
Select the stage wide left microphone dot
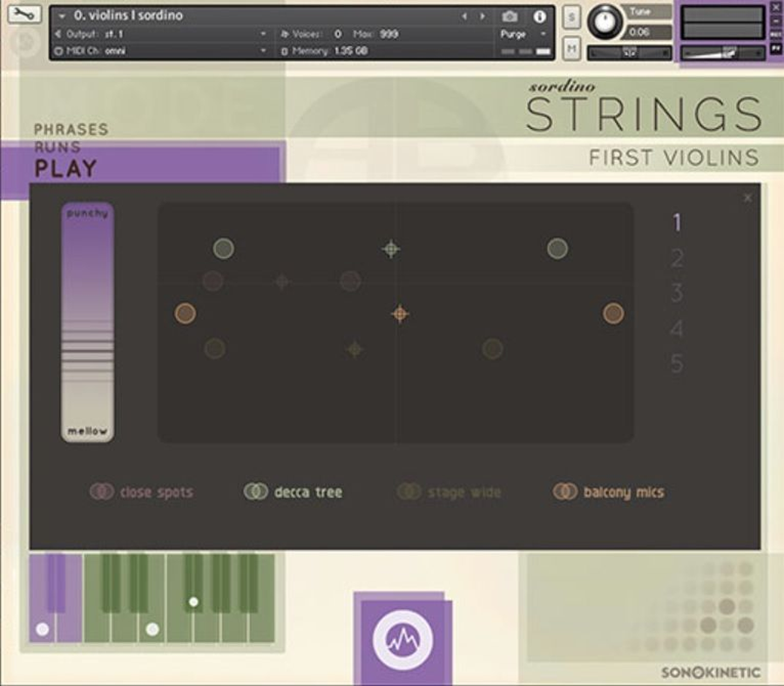pyautogui.click(x=215, y=349)
